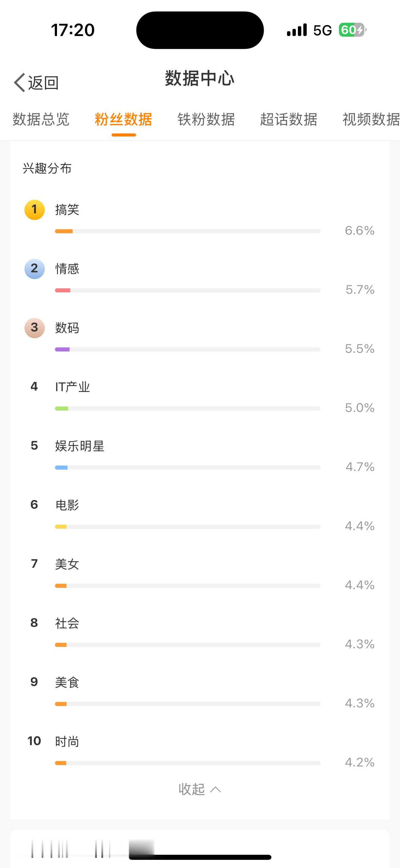Switch to 数据总览 tab
This screenshot has height=868, width=400.
[41, 120]
